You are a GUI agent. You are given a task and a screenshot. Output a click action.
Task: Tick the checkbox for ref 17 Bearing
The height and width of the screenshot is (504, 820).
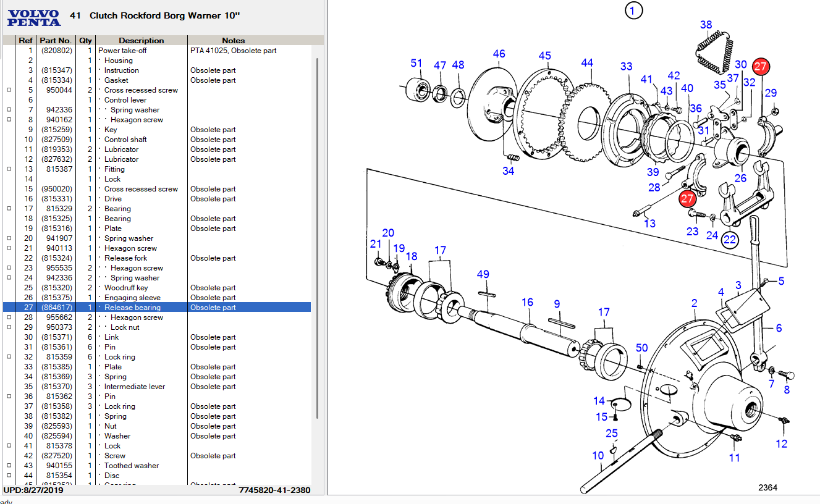9,209
